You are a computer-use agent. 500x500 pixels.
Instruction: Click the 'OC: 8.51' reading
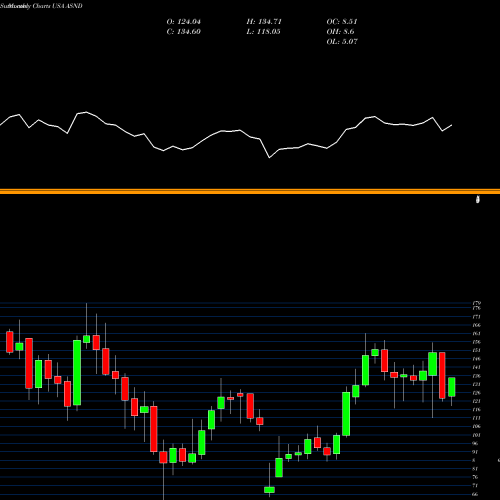pos(342,22)
